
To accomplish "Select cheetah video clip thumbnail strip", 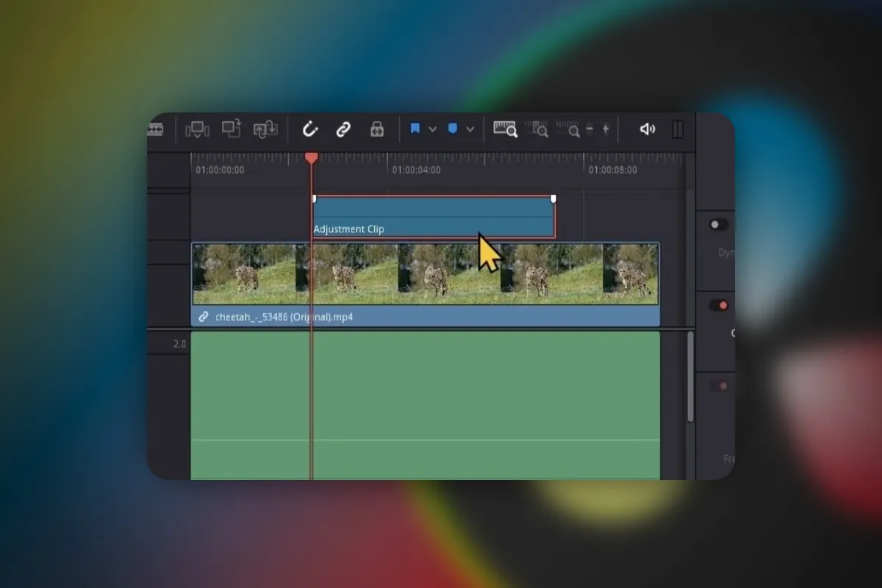I will pos(426,274).
